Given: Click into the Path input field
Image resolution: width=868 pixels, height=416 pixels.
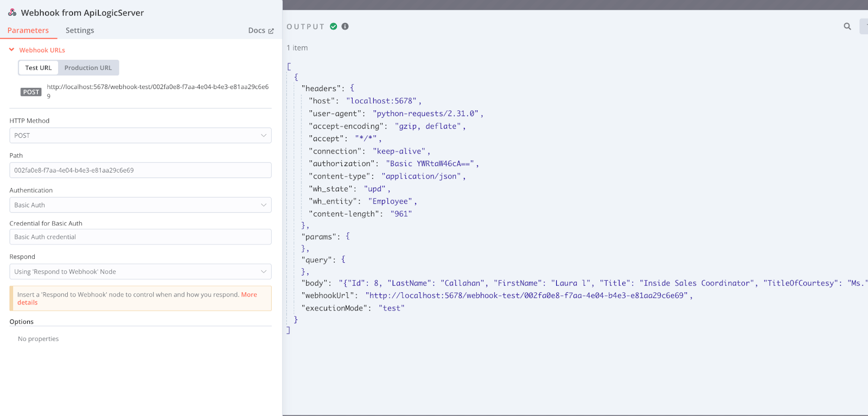Looking at the screenshot, I should [141, 170].
